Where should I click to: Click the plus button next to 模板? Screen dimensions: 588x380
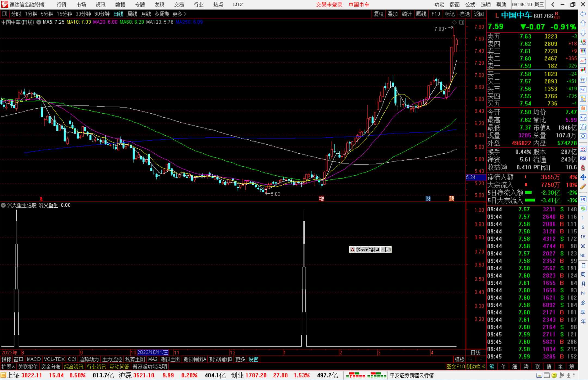coord(471,359)
